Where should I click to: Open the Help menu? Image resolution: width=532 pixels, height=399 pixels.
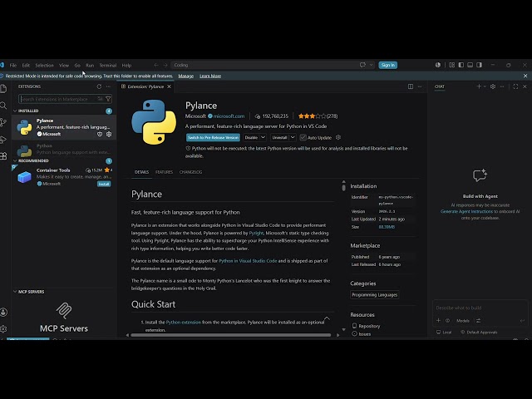coord(126,65)
